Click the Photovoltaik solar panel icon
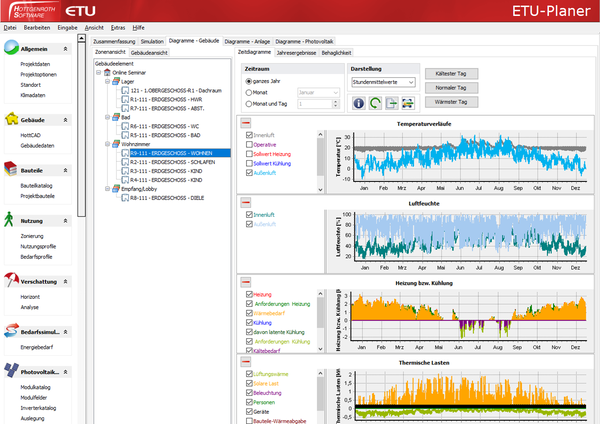The image size is (600, 424). [11, 370]
